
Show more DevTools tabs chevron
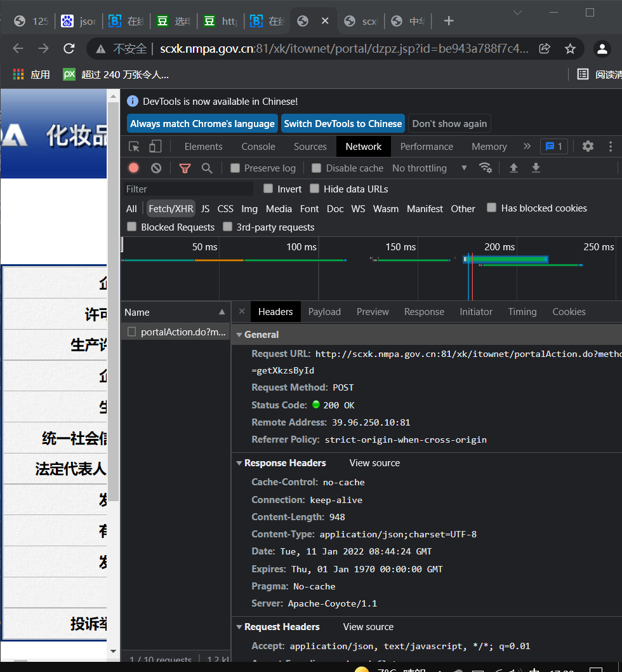(x=527, y=147)
